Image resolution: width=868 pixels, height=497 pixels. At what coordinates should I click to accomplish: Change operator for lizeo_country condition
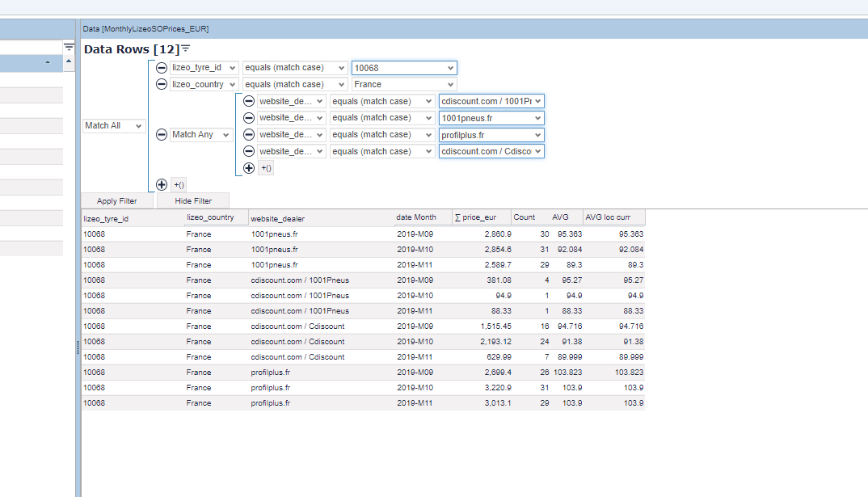tap(295, 84)
